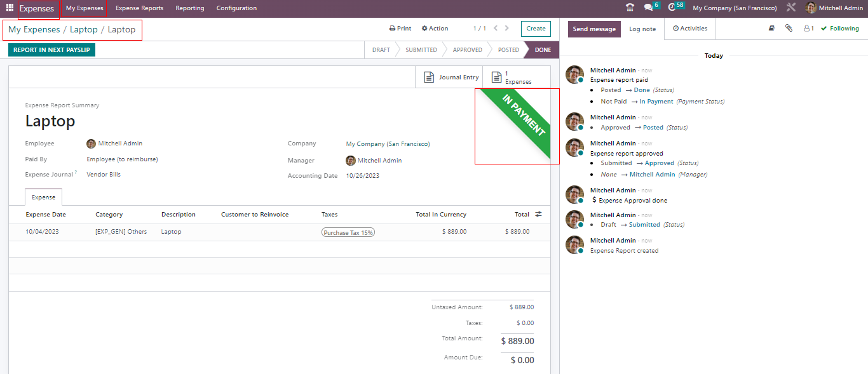This screenshot has width=868, height=374.
Task: Click the paperclip attachments icon
Action: pos(789,29)
